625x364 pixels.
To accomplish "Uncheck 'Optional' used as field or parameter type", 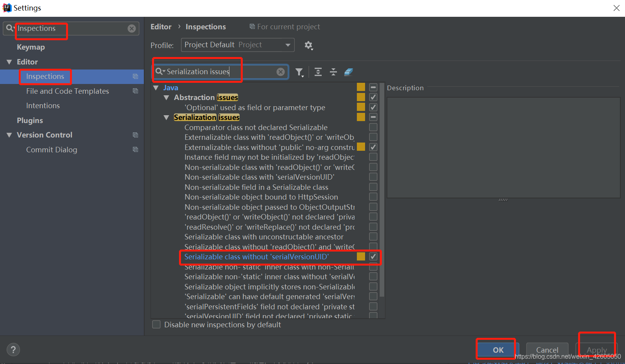I will click(x=373, y=107).
